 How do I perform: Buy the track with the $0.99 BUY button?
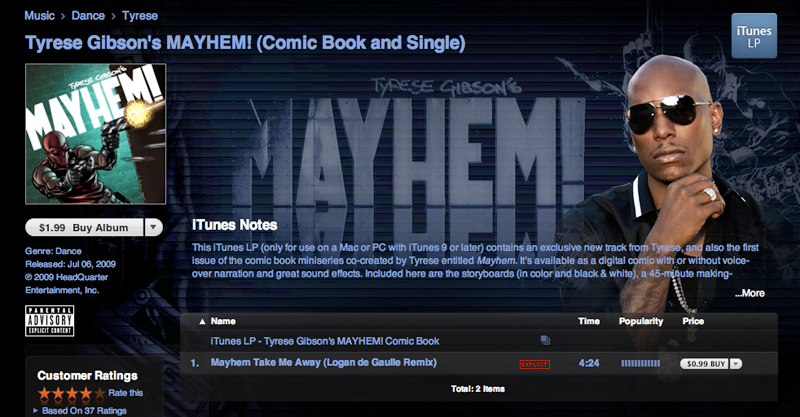tap(705, 364)
